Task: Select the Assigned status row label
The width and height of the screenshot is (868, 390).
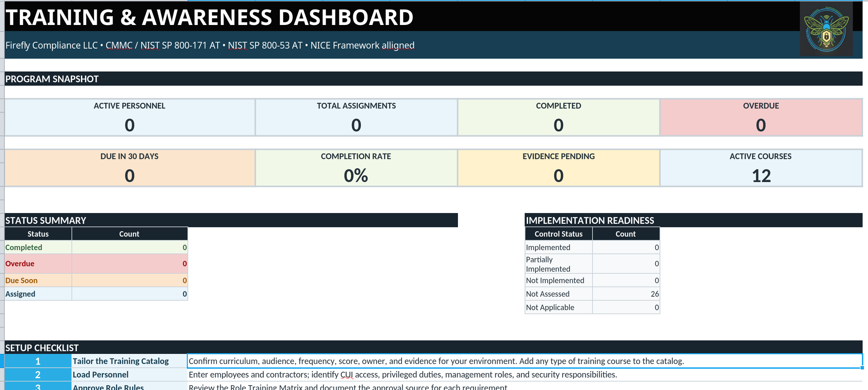Action: coord(38,294)
